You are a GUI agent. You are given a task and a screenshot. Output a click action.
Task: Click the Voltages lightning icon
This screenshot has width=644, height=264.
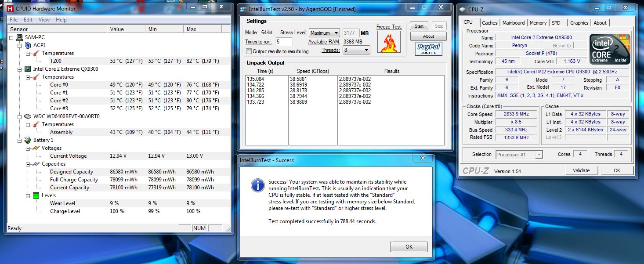[x=36, y=148]
